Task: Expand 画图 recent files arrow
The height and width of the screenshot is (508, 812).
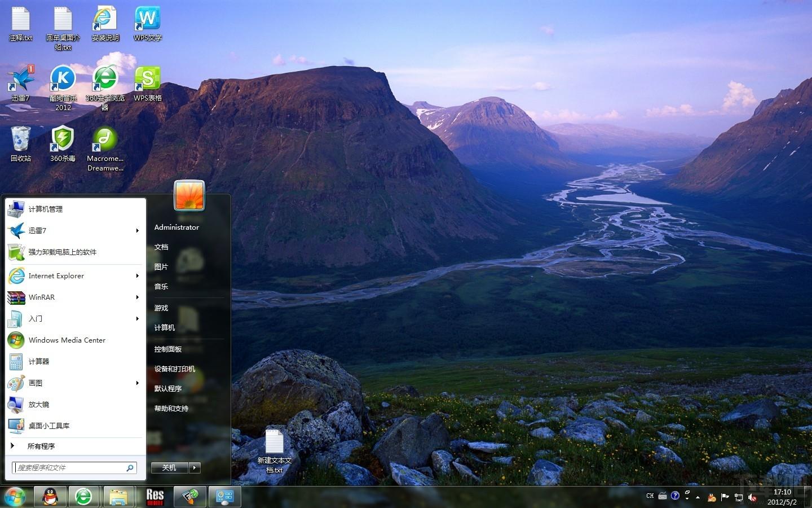Action: point(137,383)
